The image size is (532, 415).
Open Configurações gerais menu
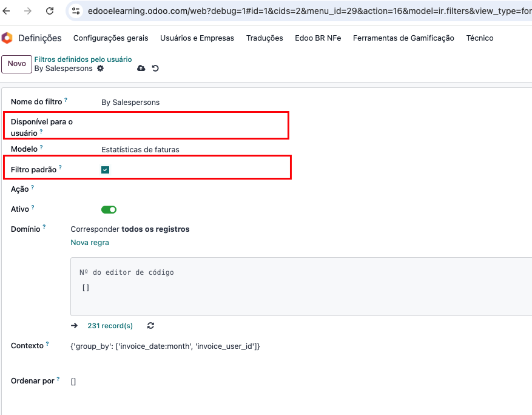tap(110, 38)
